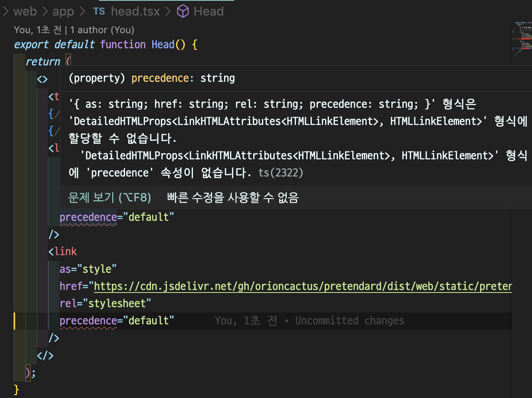This screenshot has width=532, height=398.
Task: Click the Head symbol cube icon
Action: 183,11
